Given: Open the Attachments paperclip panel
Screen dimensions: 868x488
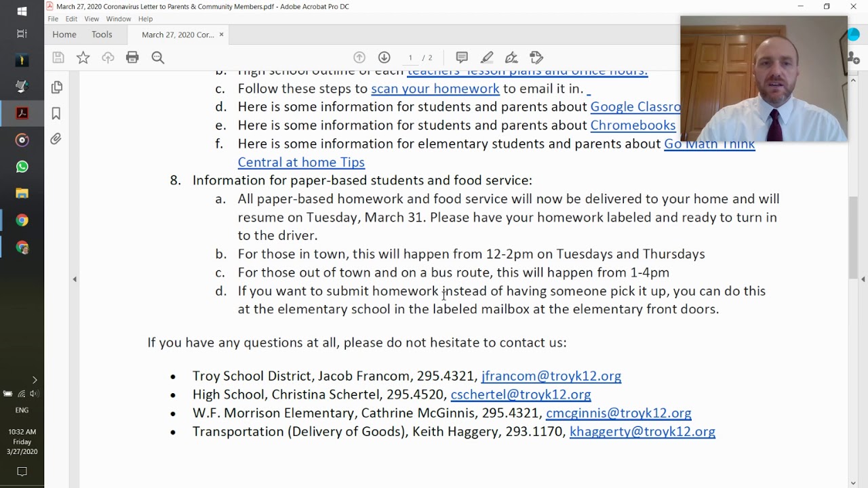Looking at the screenshot, I should [x=56, y=139].
